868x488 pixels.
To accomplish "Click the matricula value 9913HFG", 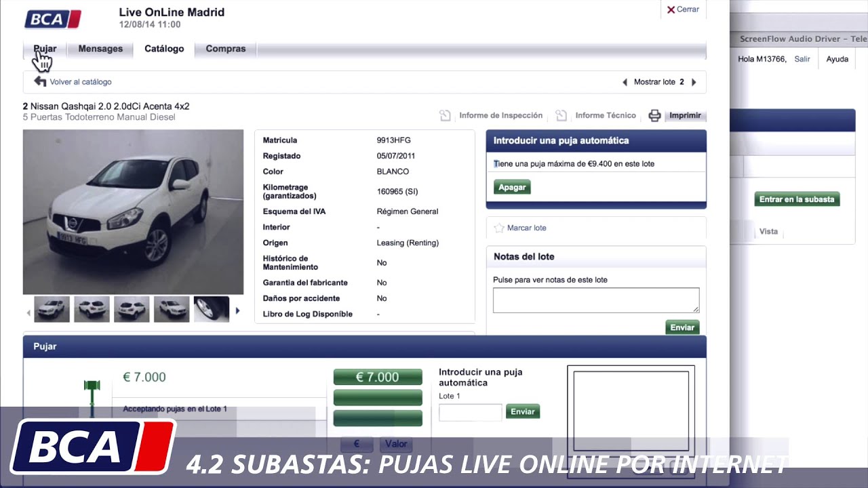I will tap(394, 140).
